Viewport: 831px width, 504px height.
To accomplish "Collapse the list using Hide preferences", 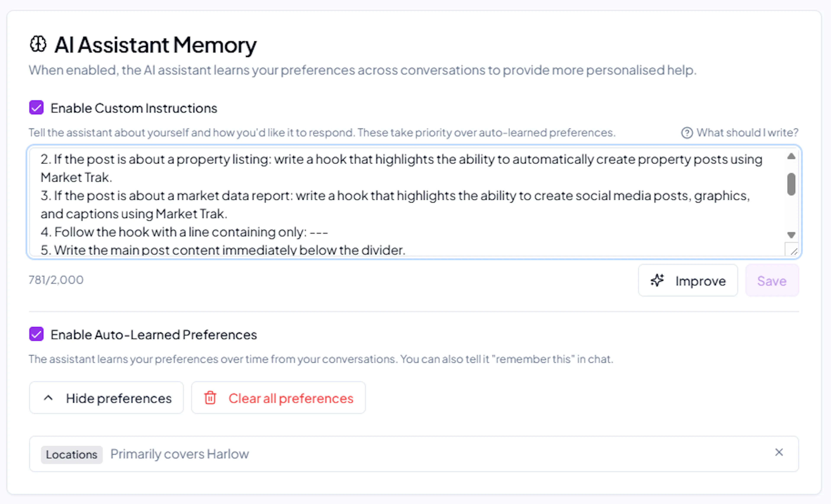I will (106, 398).
